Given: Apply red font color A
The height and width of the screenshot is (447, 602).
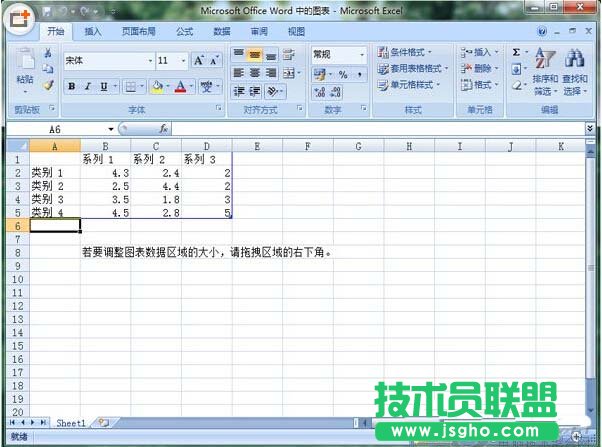Looking at the screenshot, I should (x=180, y=87).
